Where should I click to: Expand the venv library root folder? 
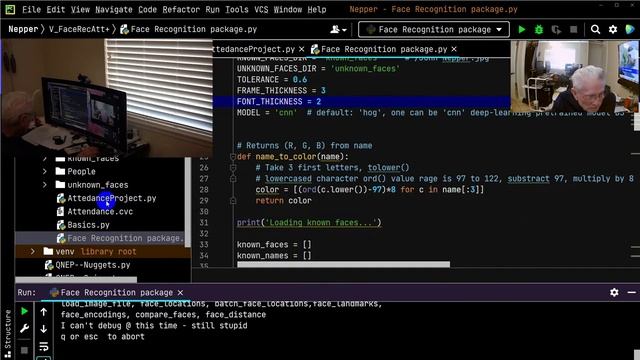[x=32, y=251]
